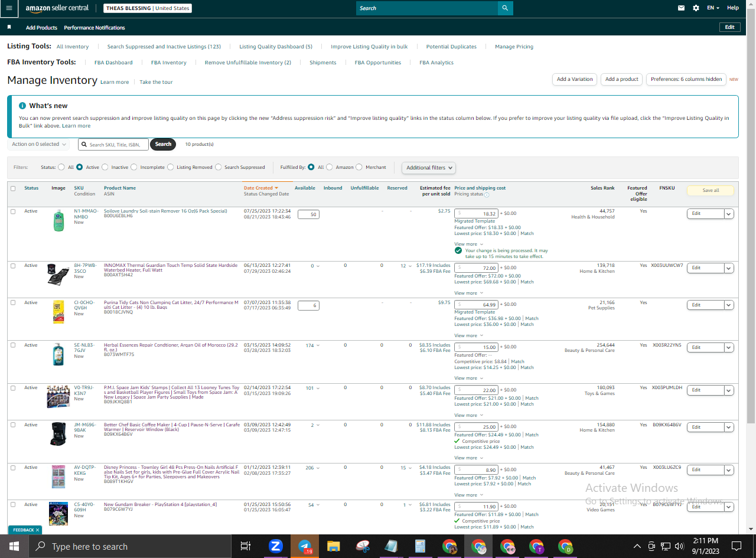This screenshot has width=756, height=558.
Task: Open the Better Chef coffee maker image
Action: coord(58,434)
